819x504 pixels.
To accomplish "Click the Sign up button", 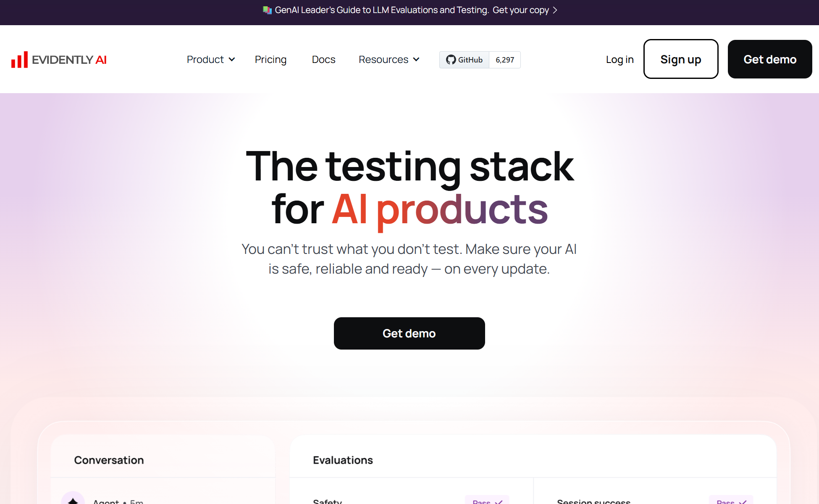I will tap(680, 59).
